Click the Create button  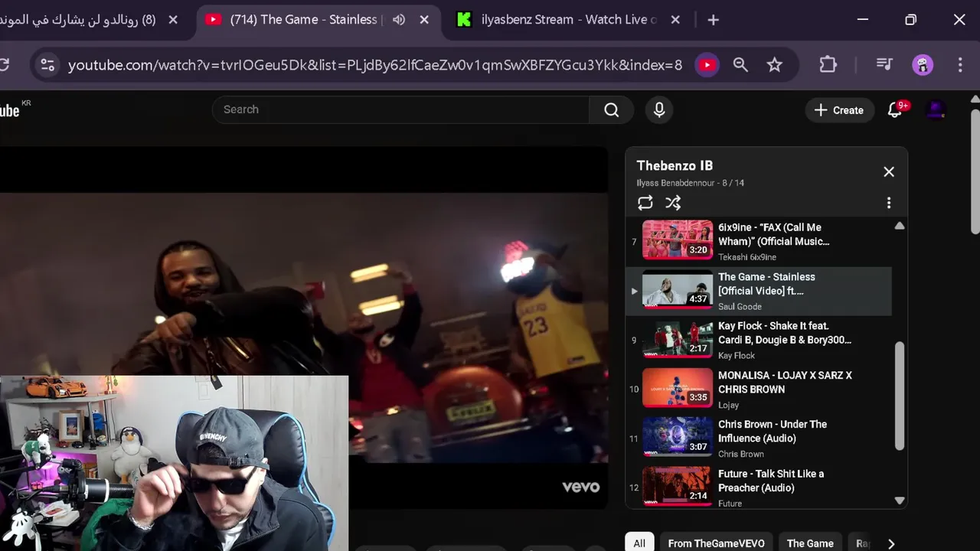coord(839,110)
